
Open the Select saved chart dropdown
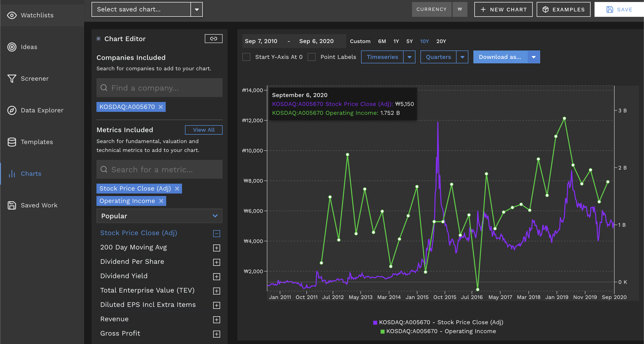click(197, 9)
